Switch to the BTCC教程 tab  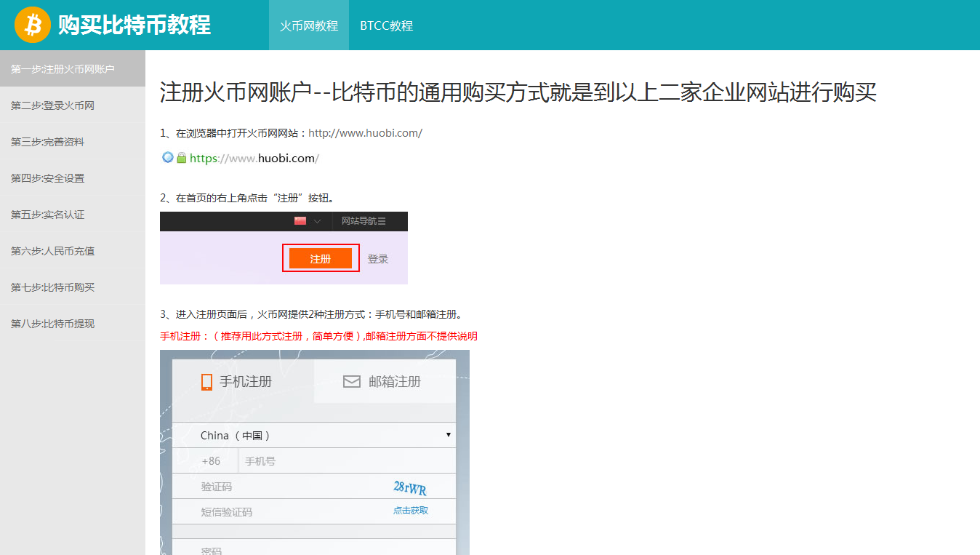(x=386, y=25)
